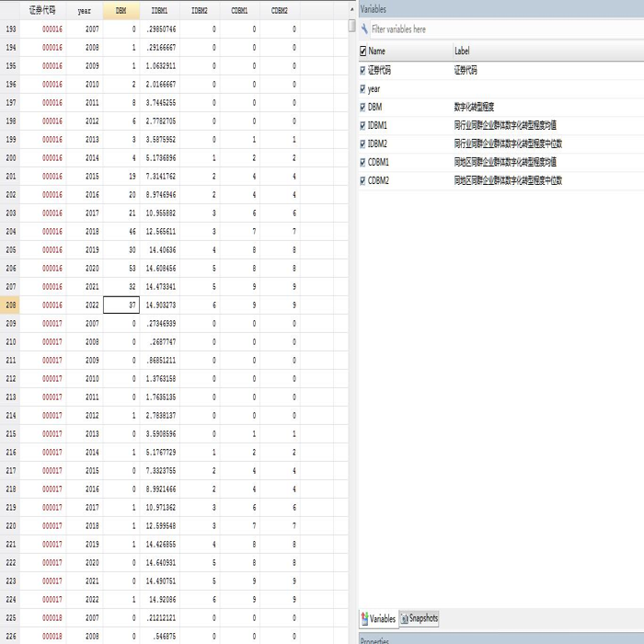
Task: Click the filter wrench icon in Variables panel
Action: pyautogui.click(x=364, y=29)
